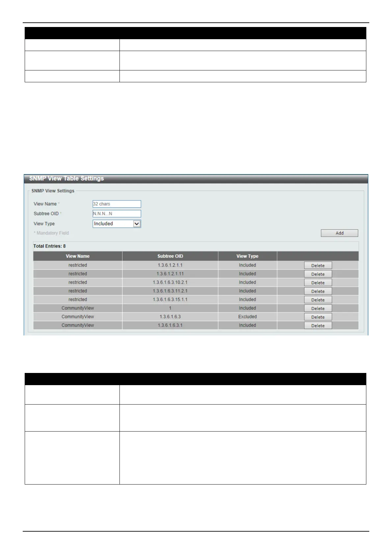The height and width of the screenshot is (554, 392).
Task: Click the Mandatory Field note
Action: pos(51,233)
